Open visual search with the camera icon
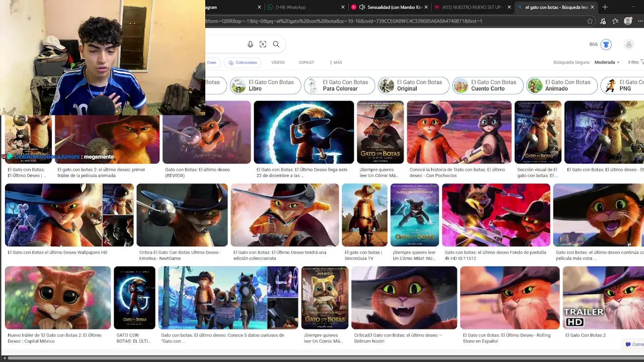Viewport: 644px width, 362px height. (x=263, y=44)
